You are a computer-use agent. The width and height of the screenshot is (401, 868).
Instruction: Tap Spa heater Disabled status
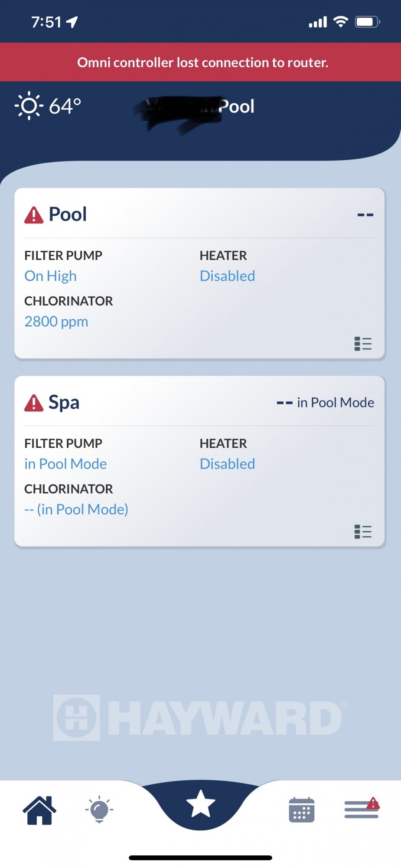(x=227, y=464)
